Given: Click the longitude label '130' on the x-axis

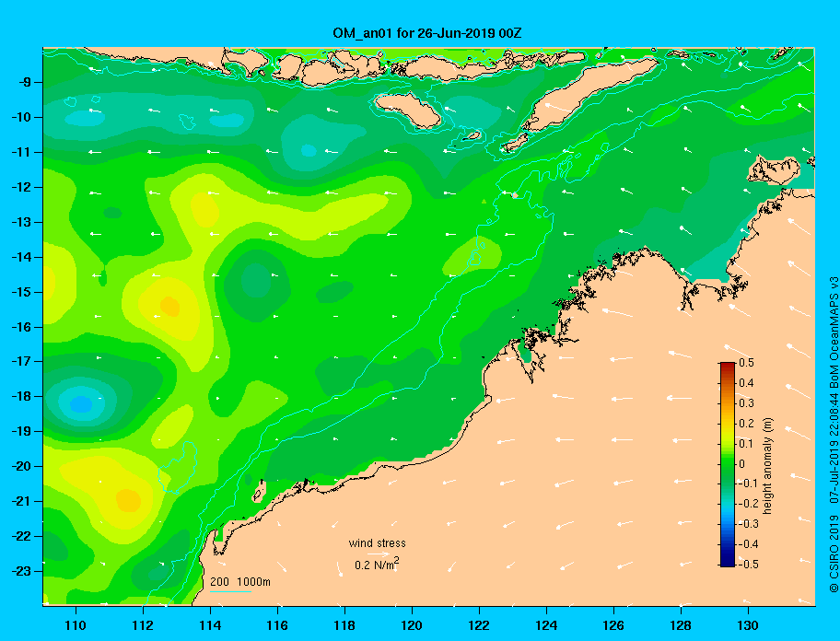Looking at the screenshot, I should click(x=748, y=625).
